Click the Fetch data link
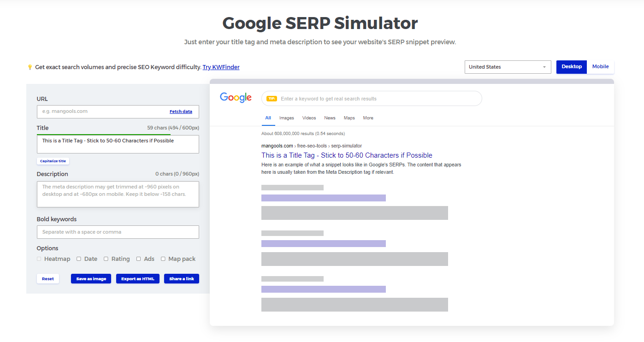Image resolution: width=644 pixels, height=342 pixels. tap(181, 111)
